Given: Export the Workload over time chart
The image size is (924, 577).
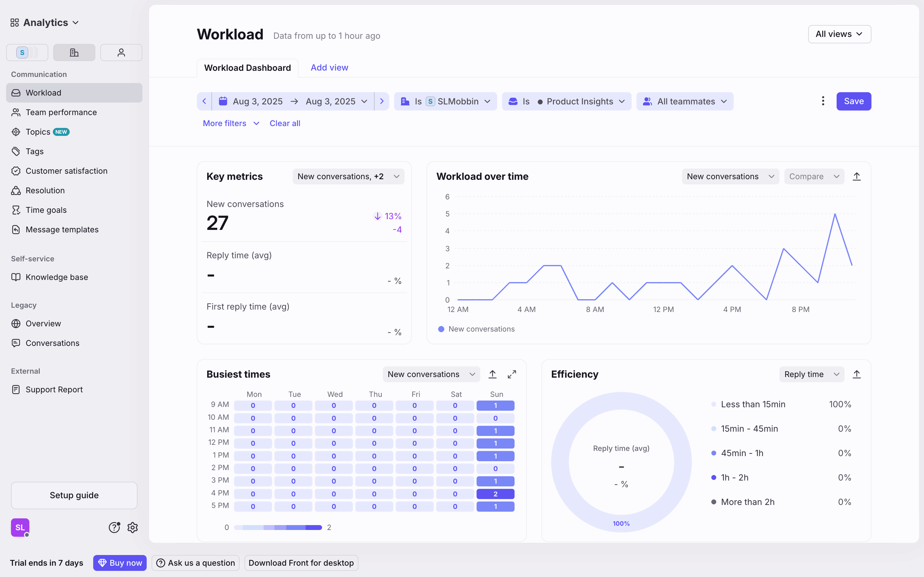Looking at the screenshot, I should [856, 176].
